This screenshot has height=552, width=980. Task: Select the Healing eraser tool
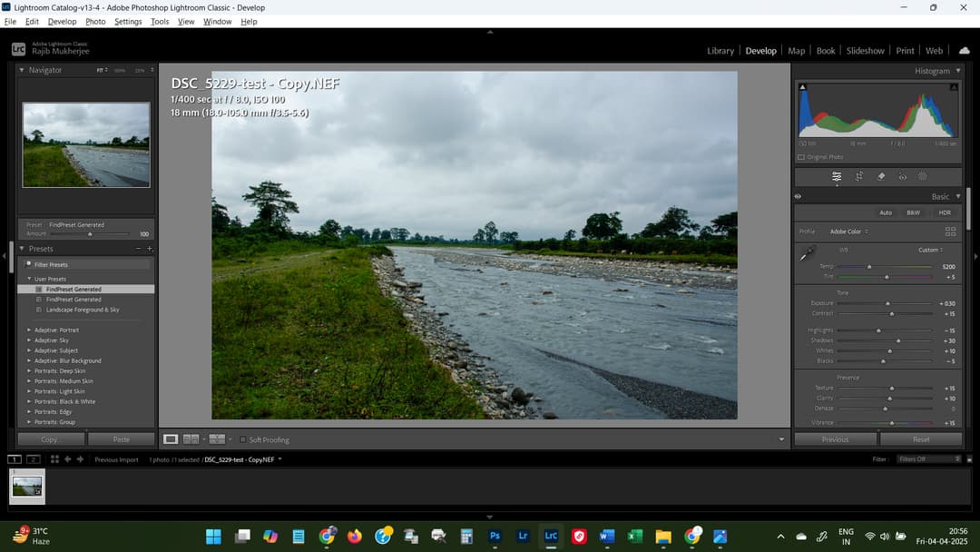coord(880,176)
